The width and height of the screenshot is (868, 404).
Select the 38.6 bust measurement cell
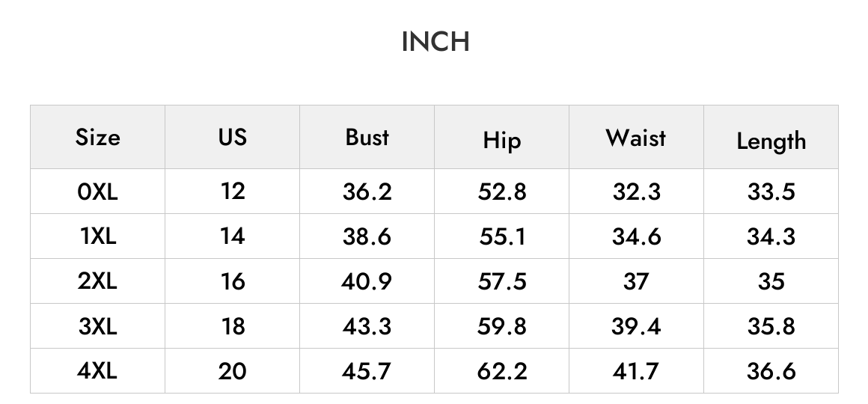367,237
